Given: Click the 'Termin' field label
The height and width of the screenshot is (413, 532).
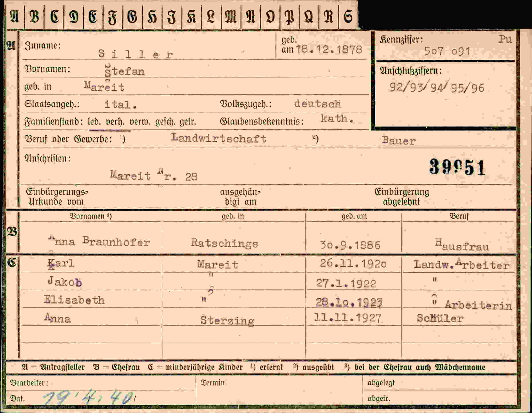Looking at the screenshot, I should pos(212,383).
